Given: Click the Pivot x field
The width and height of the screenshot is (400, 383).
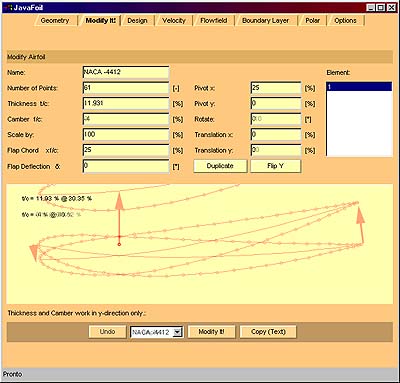Looking at the screenshot, I should [x=276, y=88].
